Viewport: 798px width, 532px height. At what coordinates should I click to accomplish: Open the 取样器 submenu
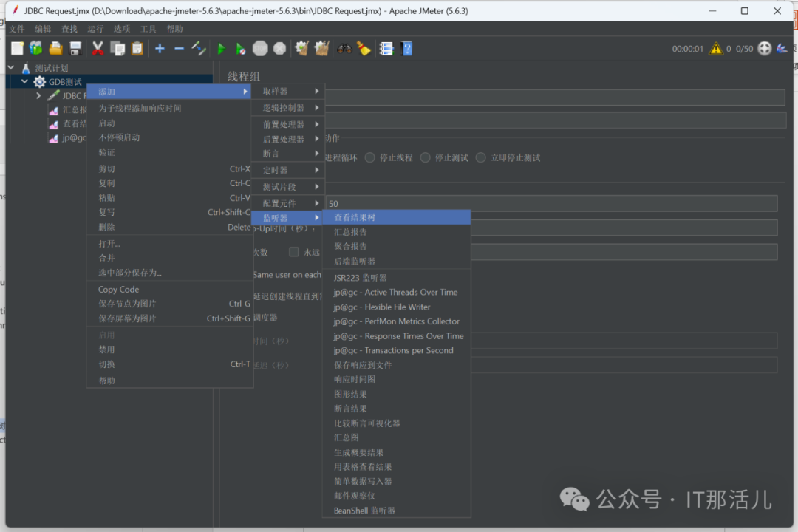click(288, 91)
